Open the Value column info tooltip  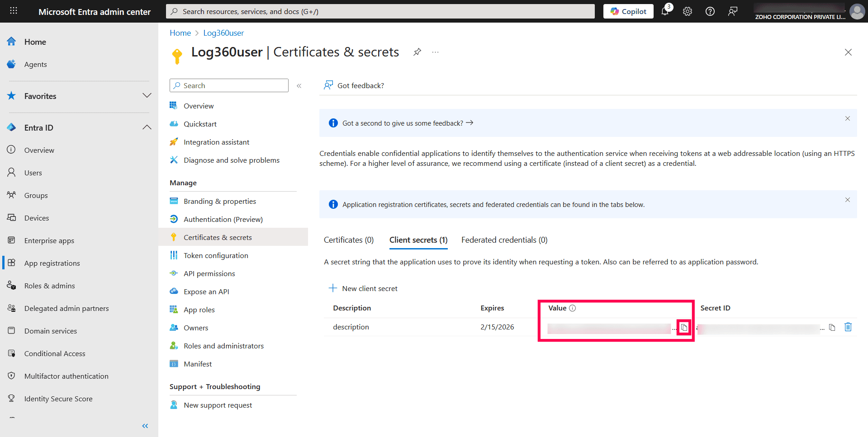[573, 308]
